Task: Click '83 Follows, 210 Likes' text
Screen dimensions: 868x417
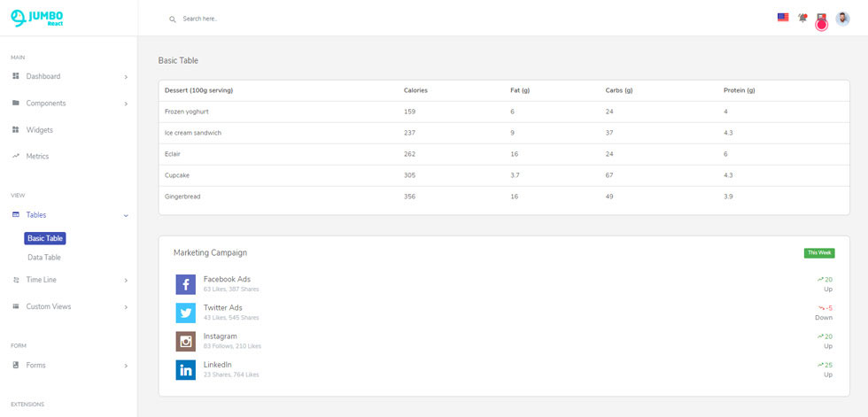Action: point(232,346)
